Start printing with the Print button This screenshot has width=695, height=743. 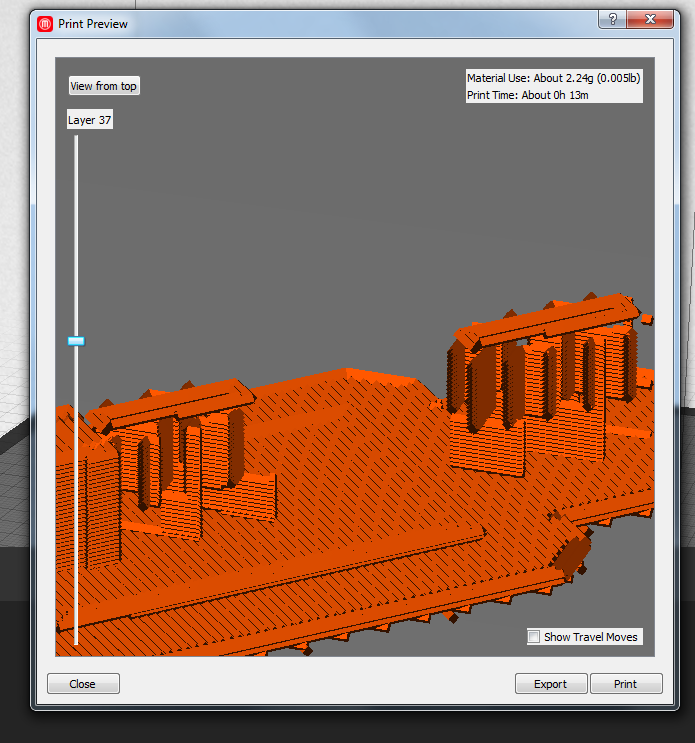pos(625,684)
